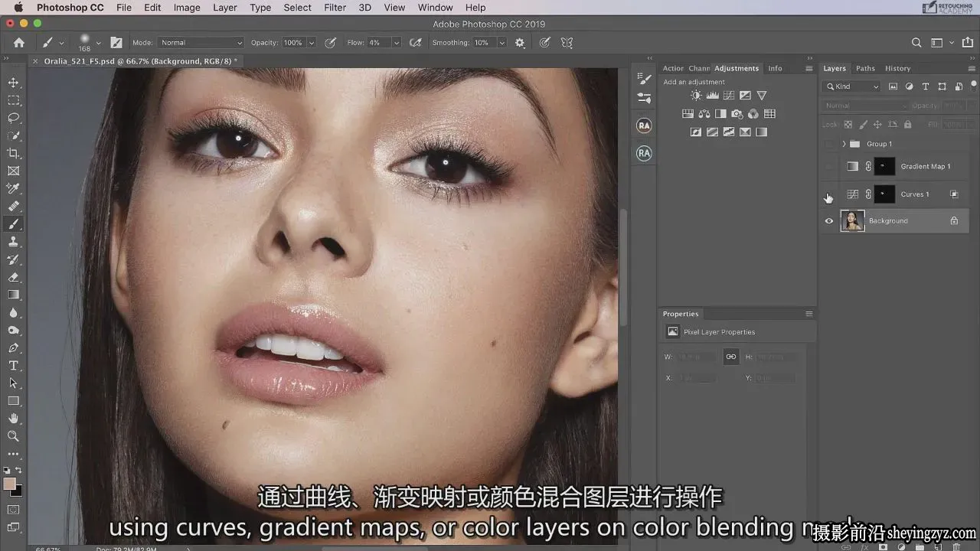Add a Curves adjustment from Adjustments panel
Image resolution: width=980 pixels, height=551 pixels.
[x=728, y=96]
